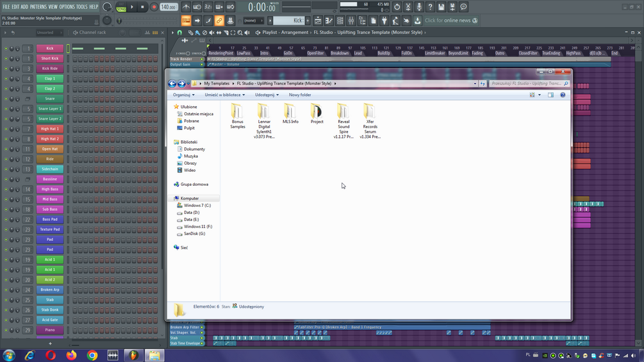Open the address bar history dropdown arrow
The image size is (644, 362).
475,84
